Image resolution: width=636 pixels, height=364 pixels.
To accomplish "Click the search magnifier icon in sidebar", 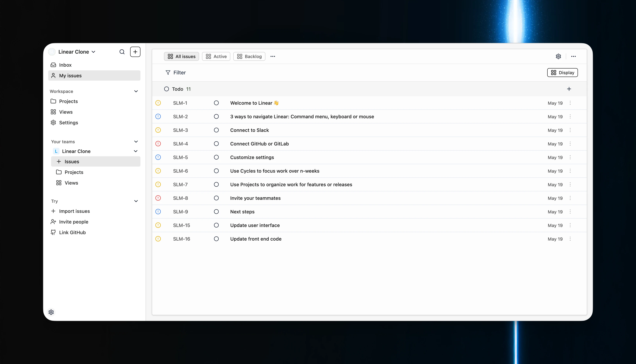I will [122, 52].
